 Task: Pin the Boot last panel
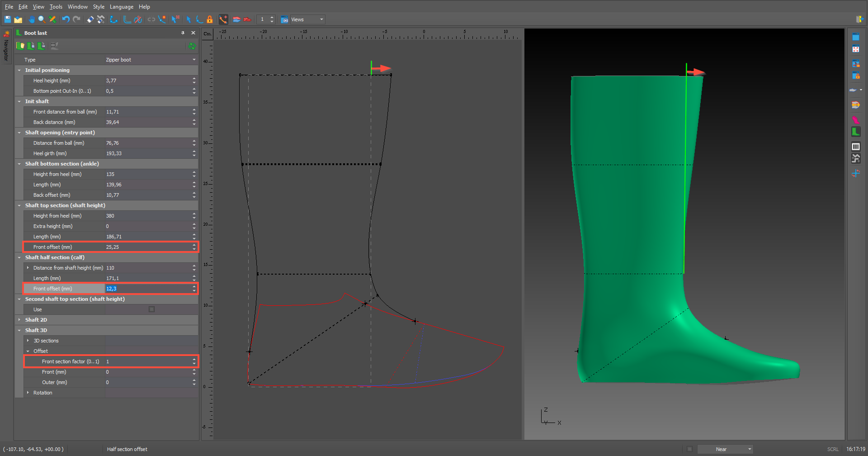tap(183, 33)
